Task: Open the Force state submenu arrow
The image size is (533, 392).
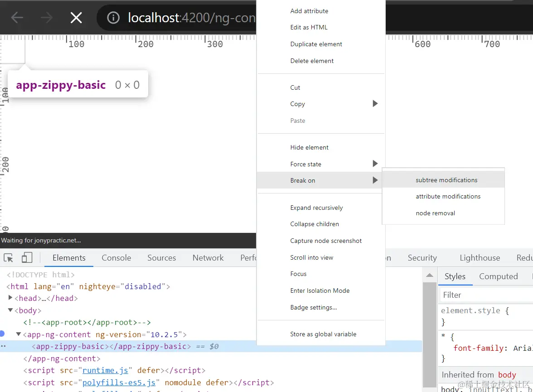Action: (375, 164)
